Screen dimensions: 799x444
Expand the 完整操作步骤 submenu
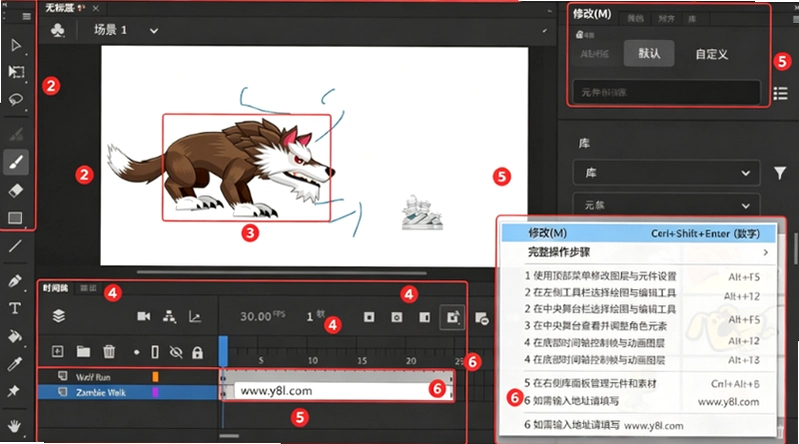click(638, 252)
